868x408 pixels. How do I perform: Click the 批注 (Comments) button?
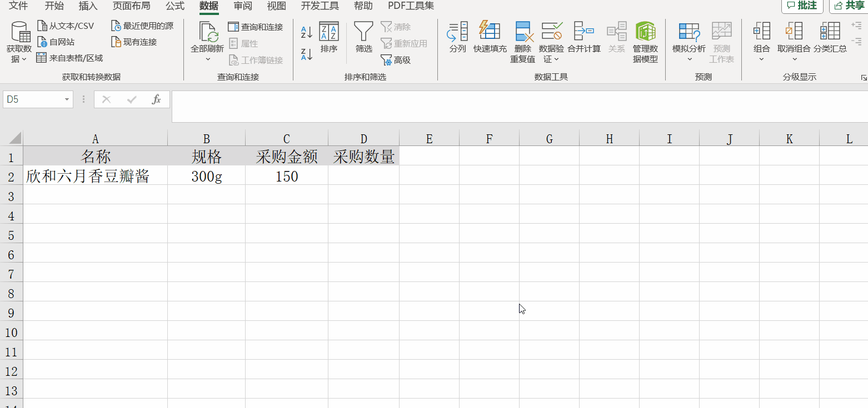pyautogui.click(x=802, y=6)
